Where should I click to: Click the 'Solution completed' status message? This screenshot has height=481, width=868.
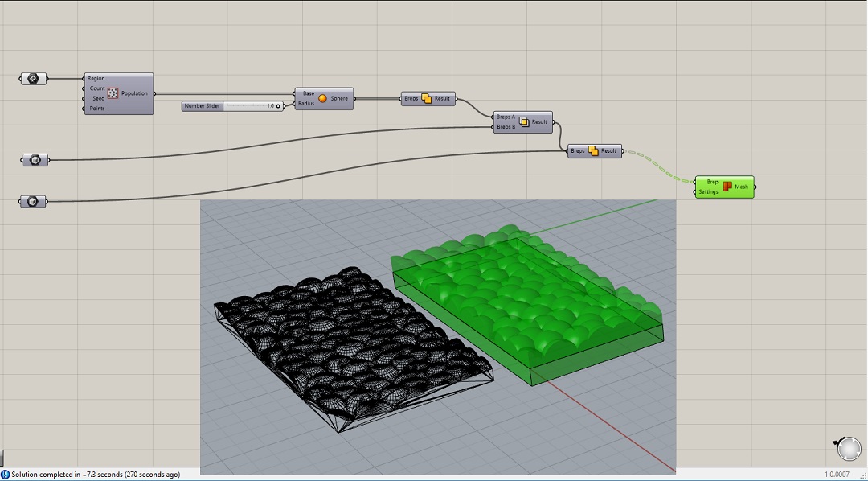click(96, 475)
